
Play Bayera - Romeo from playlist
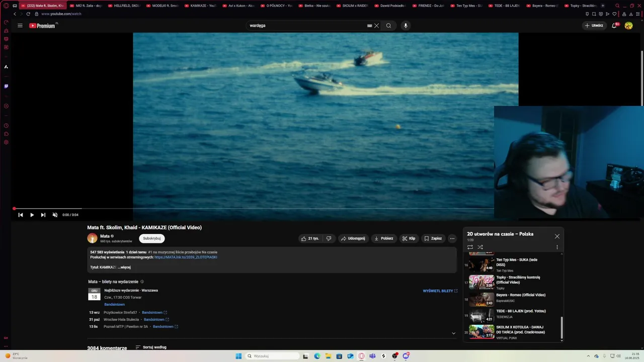[x=511, y=300]
